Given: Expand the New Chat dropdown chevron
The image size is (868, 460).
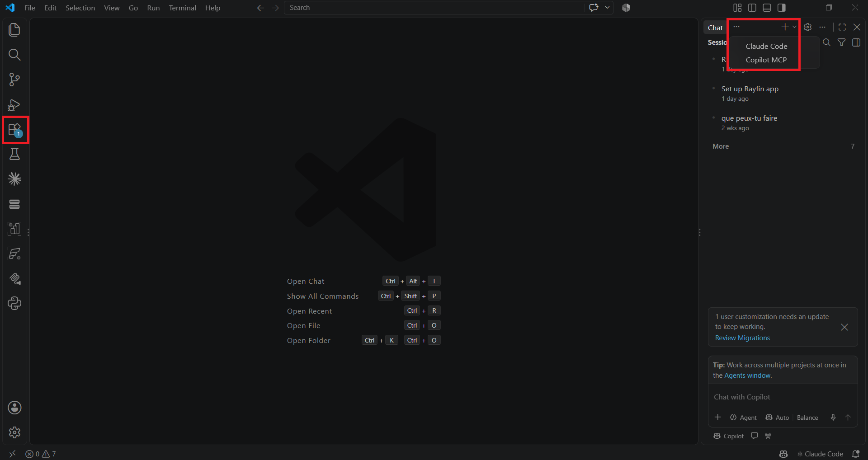Looking at the screenshot, I should (x=794, y=27).
